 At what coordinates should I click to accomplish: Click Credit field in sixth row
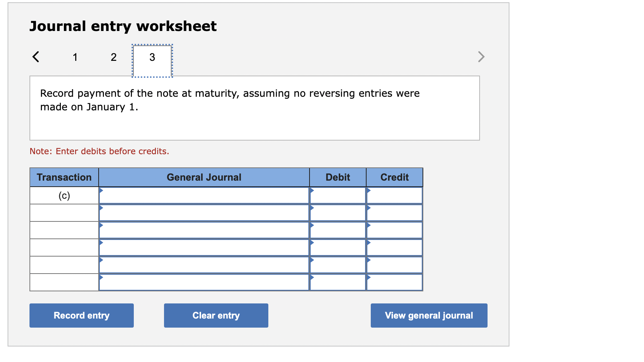(395, 282)
